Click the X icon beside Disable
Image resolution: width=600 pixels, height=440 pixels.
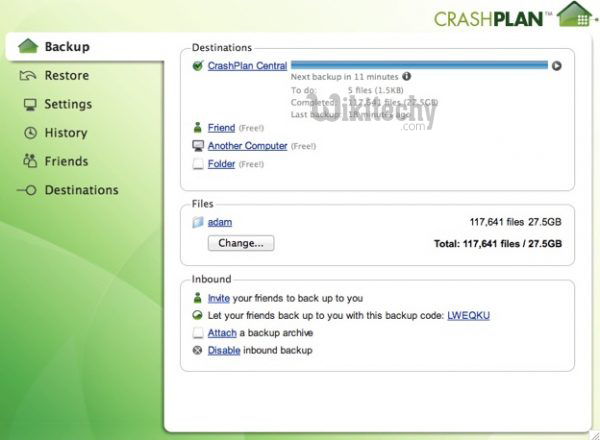pyautogui.click(x=197, y=350)
